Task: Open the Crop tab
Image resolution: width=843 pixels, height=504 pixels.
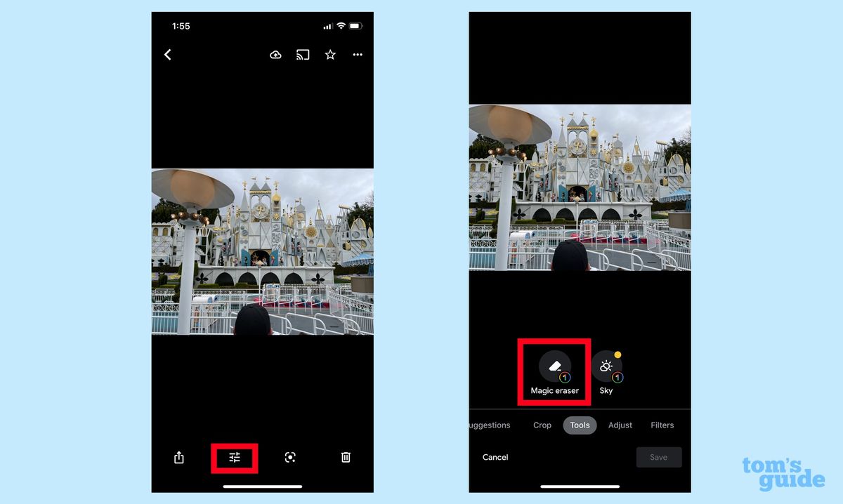Action: [x=542, y=425]
